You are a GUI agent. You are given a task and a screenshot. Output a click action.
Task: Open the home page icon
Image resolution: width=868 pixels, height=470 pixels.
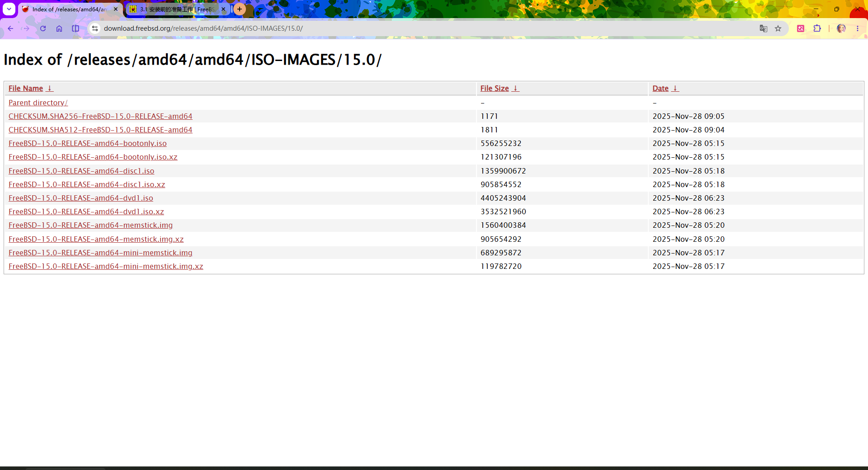[x=59, y=28]
